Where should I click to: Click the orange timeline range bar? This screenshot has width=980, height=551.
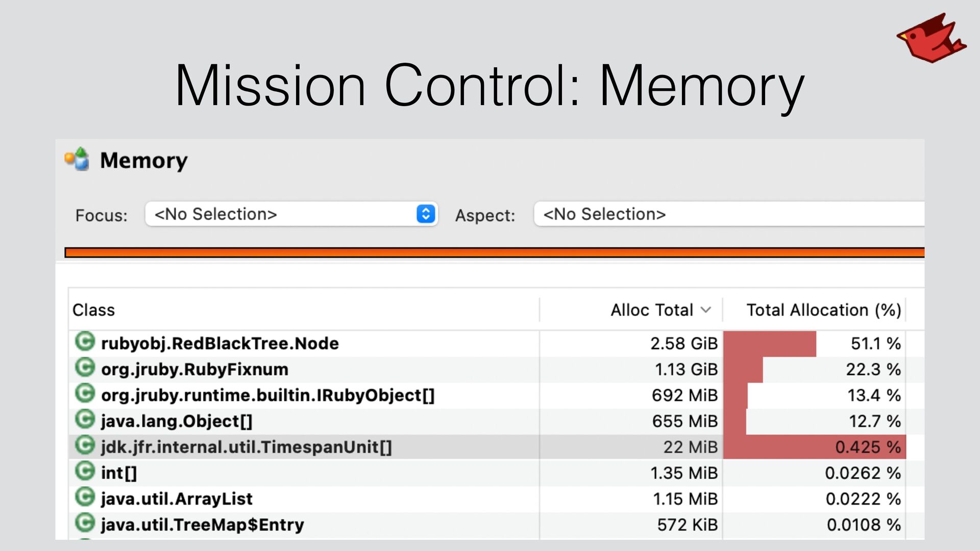pos(494,253)
